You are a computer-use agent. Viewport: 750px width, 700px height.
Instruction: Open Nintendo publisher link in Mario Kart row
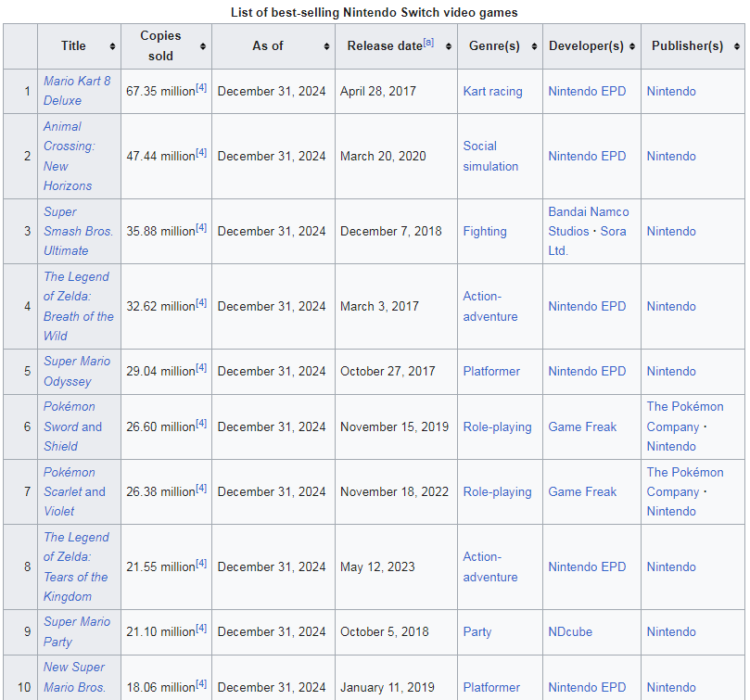671,91
